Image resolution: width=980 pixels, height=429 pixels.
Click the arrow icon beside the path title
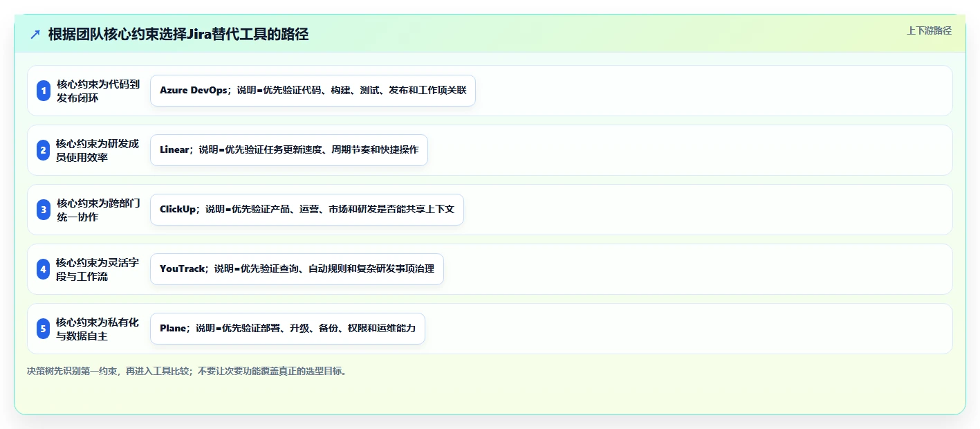coord(35,35)
